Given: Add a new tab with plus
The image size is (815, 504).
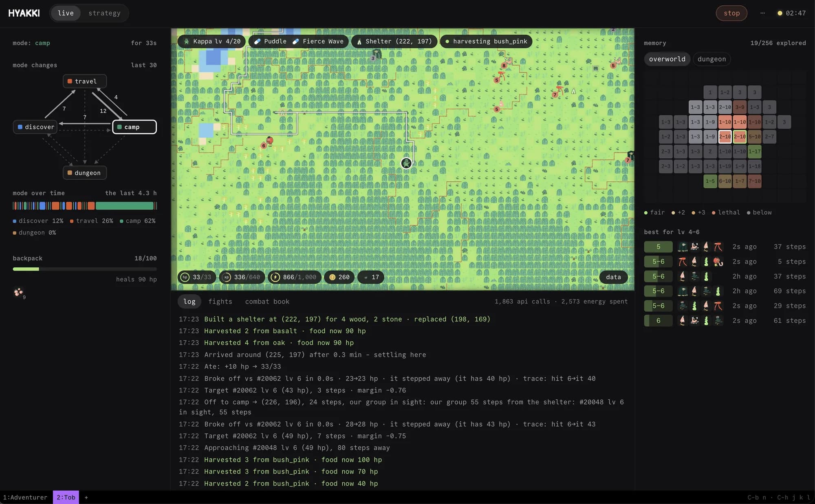Looking at the screenshot, I should (x=86, y=497).
